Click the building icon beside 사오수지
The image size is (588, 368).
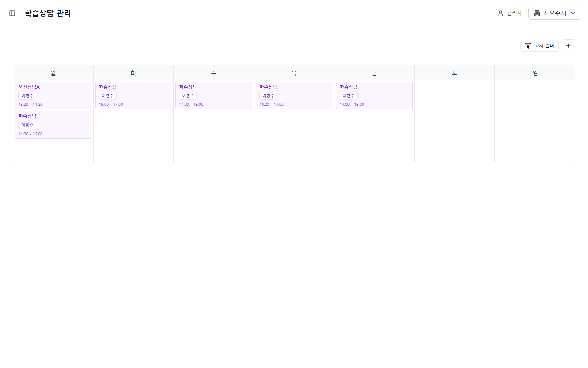click(537, 13)
